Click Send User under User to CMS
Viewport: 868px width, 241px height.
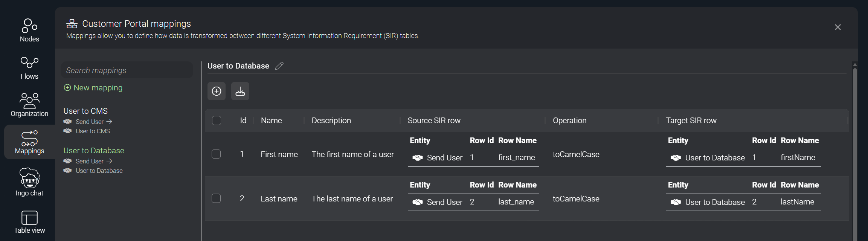(90, 122)
